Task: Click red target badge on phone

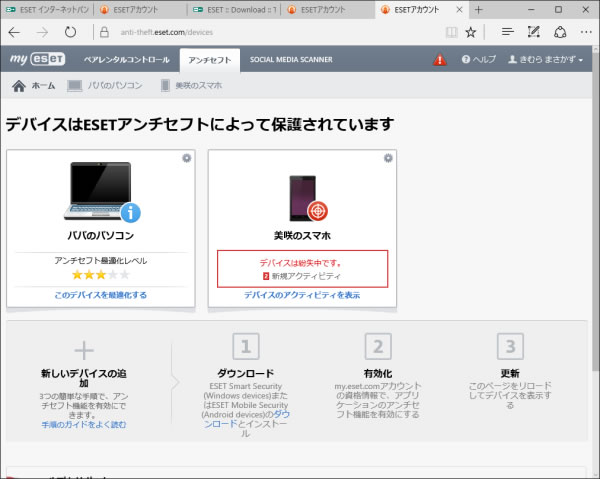Action: [318, 211]
